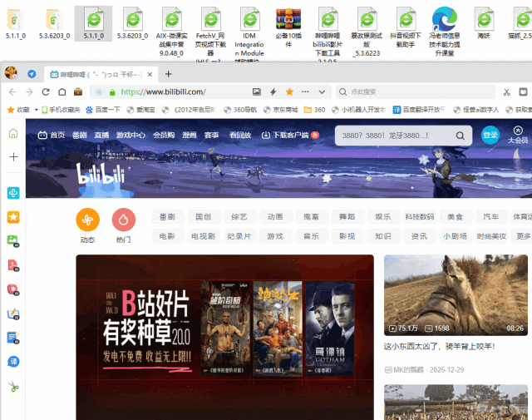Open the three-dot more options in address bar
This screenshot has height=420, width=532.
pos(305,91)
